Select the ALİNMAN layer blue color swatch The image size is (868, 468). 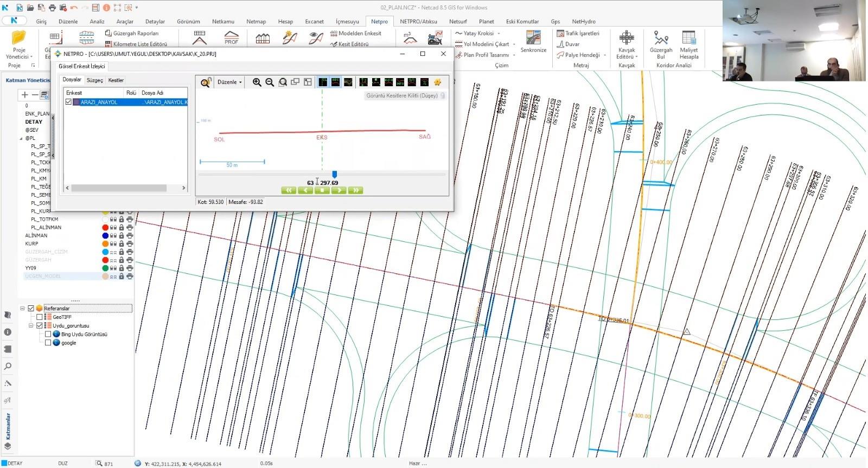(x=105, y=235)
